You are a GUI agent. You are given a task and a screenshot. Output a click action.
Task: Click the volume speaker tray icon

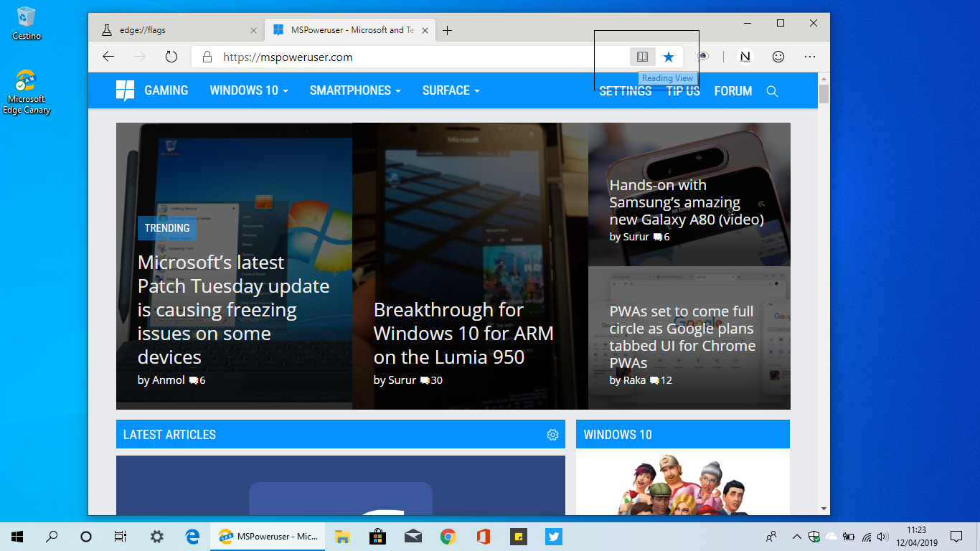pos(882,536)
